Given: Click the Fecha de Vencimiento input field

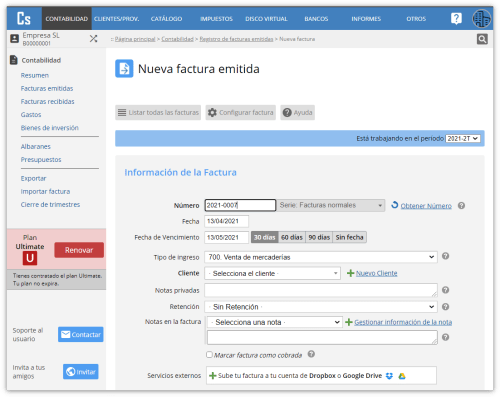Looking at the screenshot, I should pos(226,237).
